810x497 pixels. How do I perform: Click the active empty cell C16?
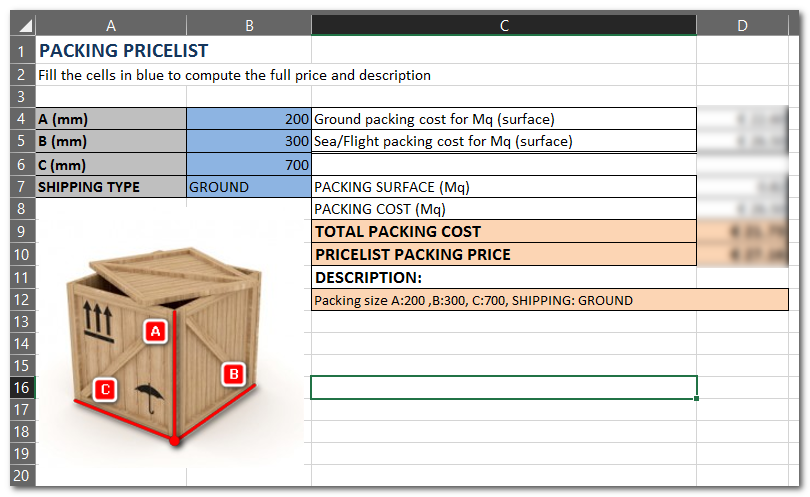[504, 387]
